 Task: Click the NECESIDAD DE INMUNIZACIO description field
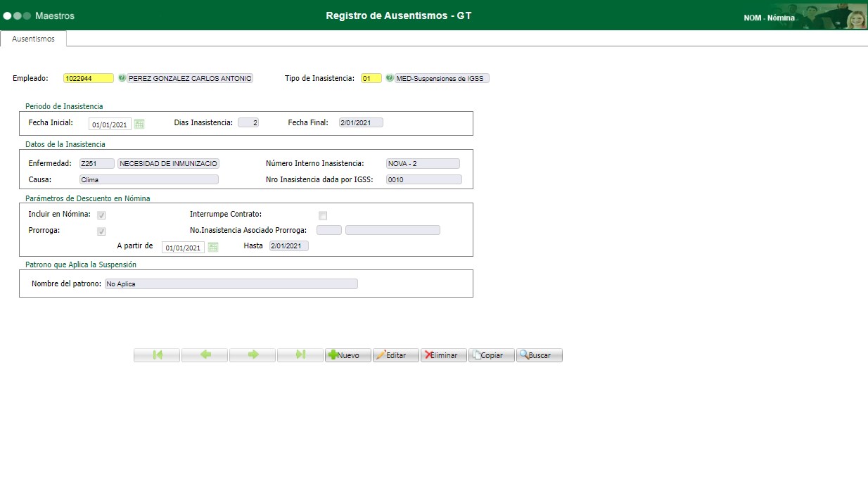click(168, 163)
